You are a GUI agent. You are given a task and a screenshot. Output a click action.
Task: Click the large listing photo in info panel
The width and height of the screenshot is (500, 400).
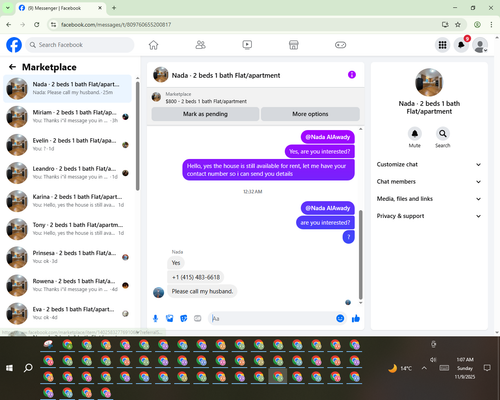point(429,82)
